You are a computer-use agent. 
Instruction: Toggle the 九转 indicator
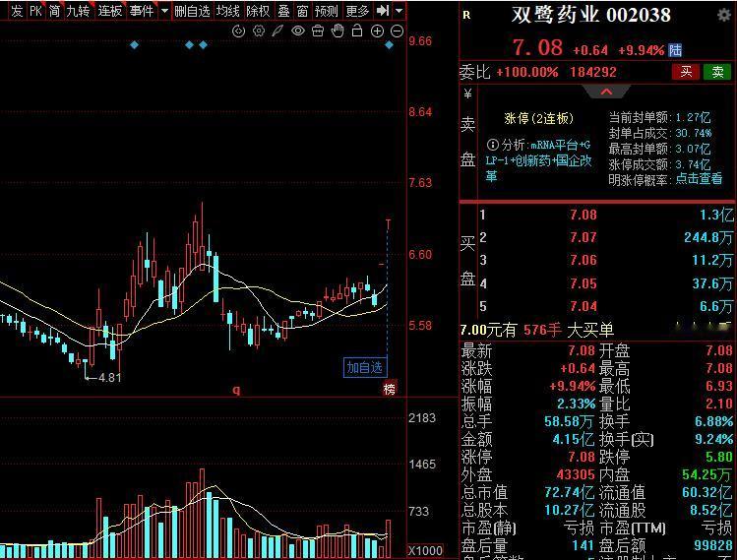78,11
